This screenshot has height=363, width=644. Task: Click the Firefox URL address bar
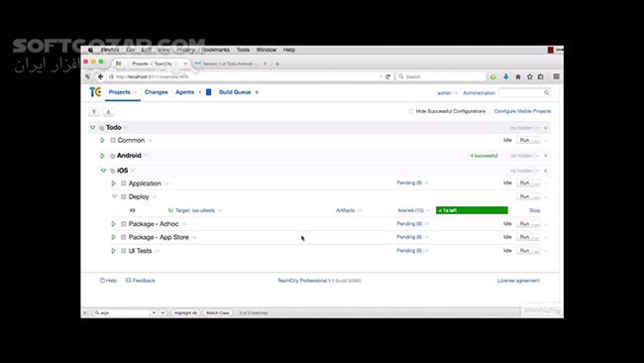click(x=247, y=77)
